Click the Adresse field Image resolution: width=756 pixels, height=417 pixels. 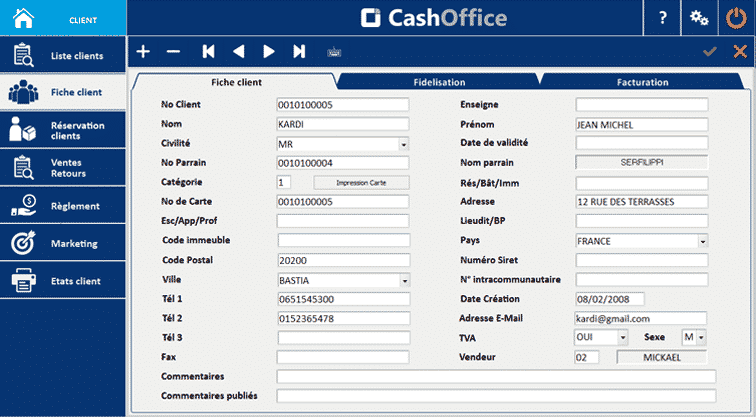pyautogui.click(x=642, y=202)
